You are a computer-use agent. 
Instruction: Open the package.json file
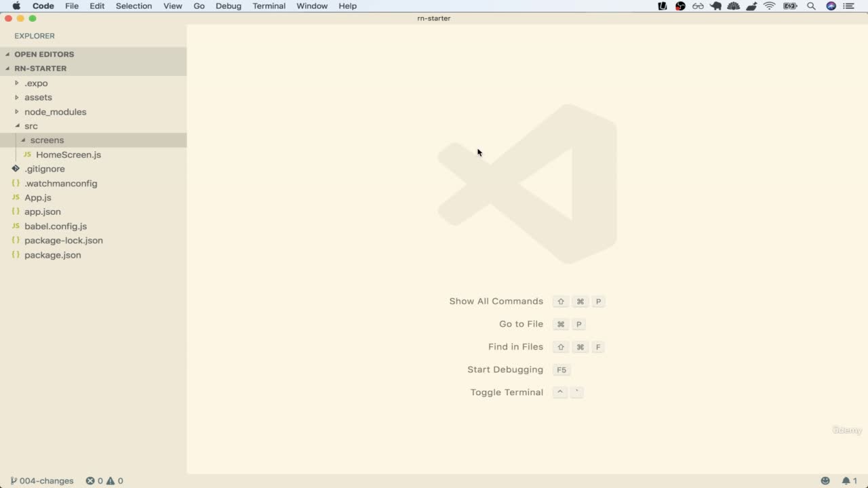point(53,256)
